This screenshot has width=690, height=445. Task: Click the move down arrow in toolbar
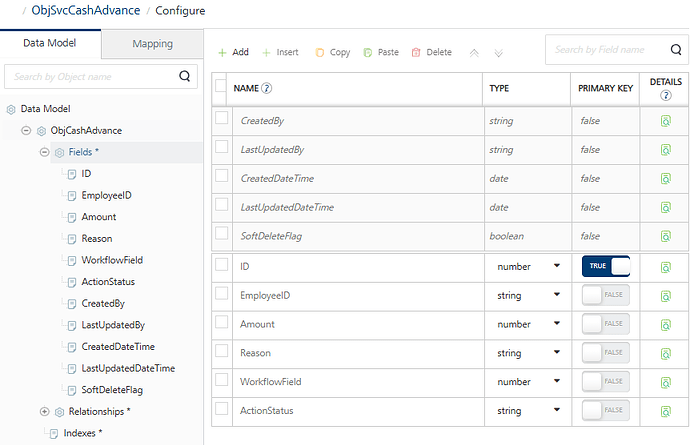pos(498,52)
